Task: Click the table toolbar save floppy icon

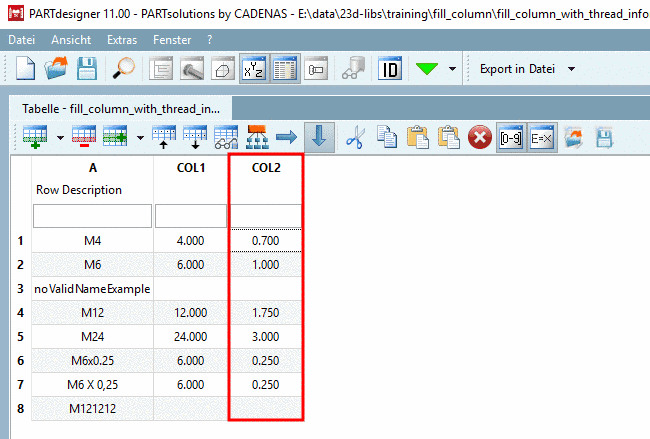Action: [x=604, y=137]
